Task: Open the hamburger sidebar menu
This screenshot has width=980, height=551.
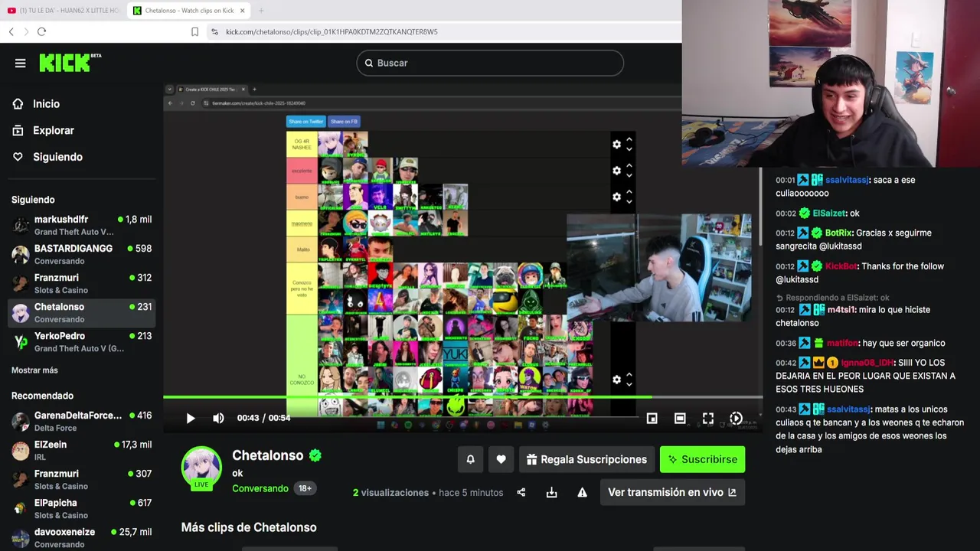Action: [21, 63]
